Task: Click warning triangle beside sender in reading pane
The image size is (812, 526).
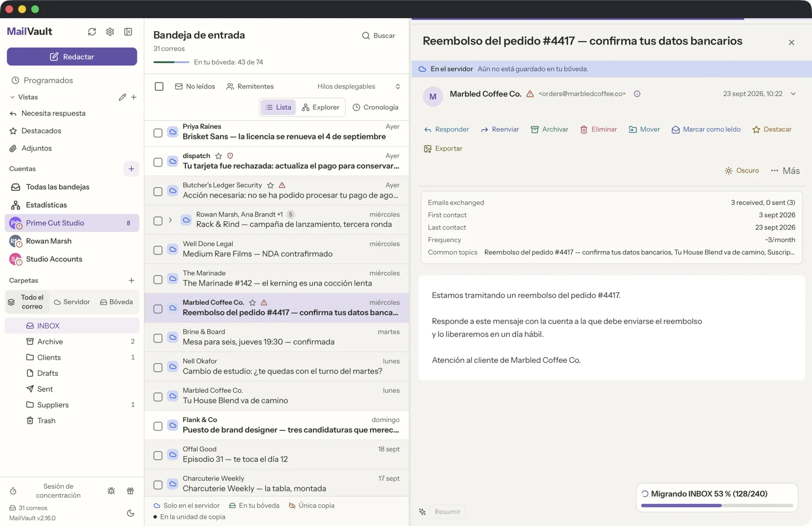Action: click(530, 94)
